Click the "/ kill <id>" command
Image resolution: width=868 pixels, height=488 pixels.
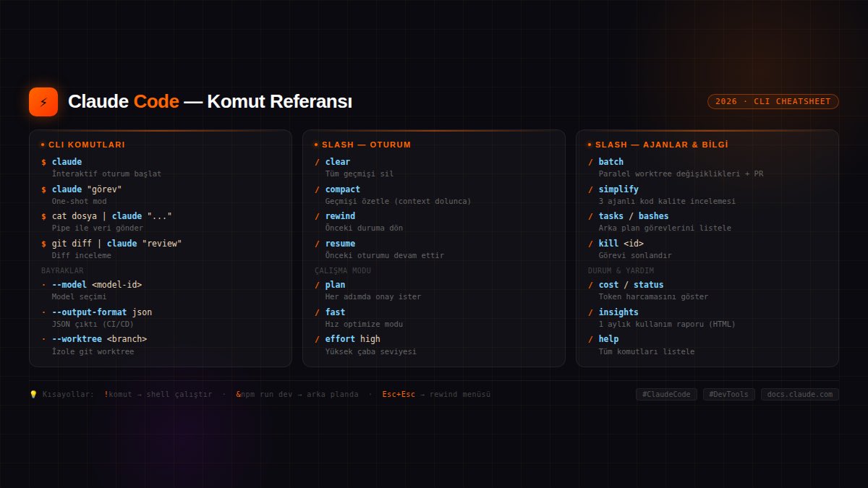tap(616, 244)
